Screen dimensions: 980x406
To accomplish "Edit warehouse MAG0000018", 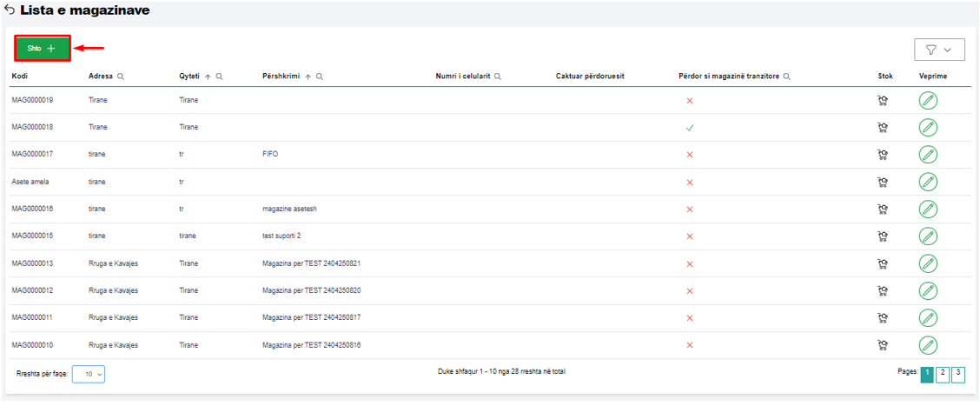I will point(928,127).
